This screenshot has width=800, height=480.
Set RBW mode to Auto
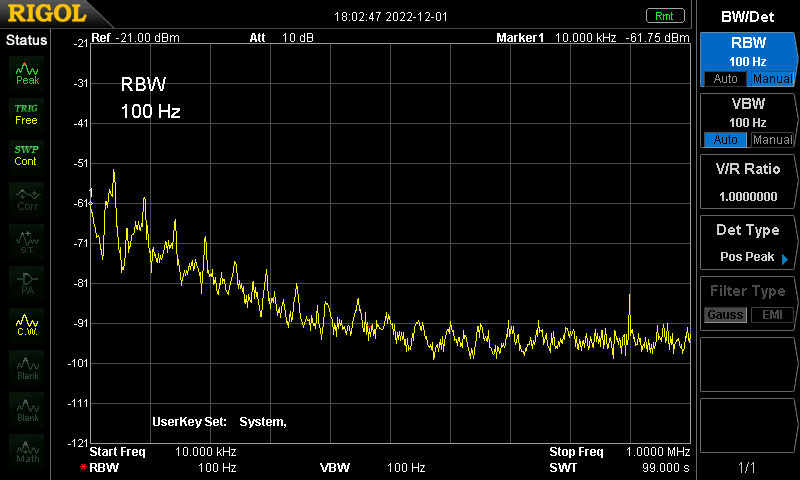point(725,79)
